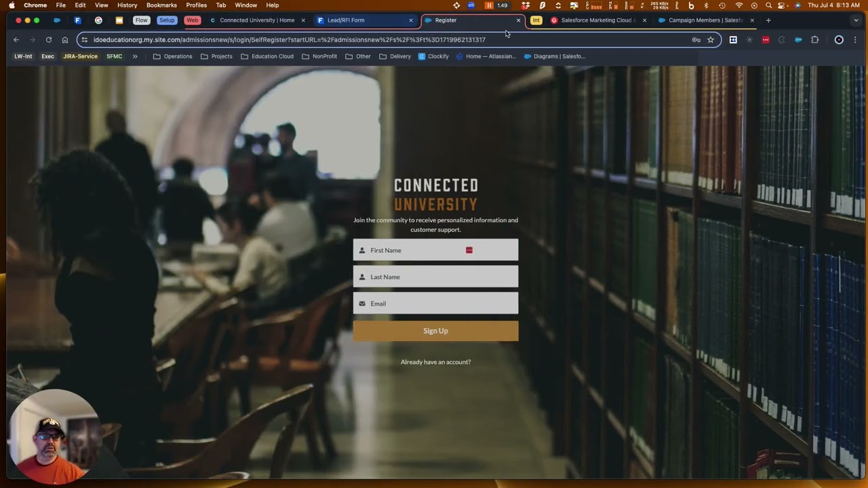Viewport: 868px width, 488px height.
Task: Open saved passwords key icon
Action: pos(696,40)
